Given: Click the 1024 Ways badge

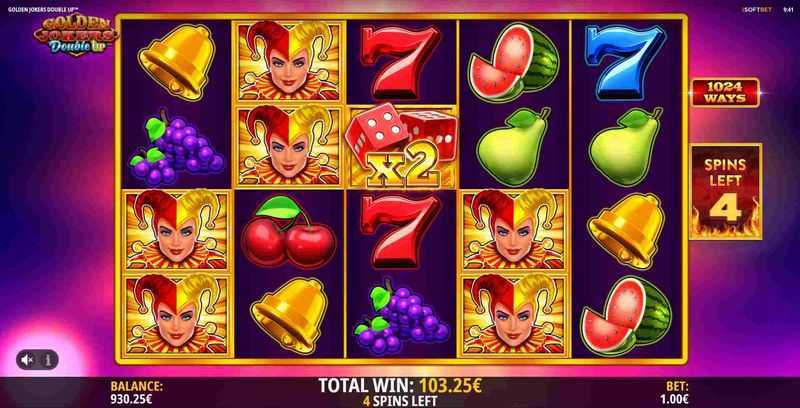Looking at the screenshot, I should 725,92.
